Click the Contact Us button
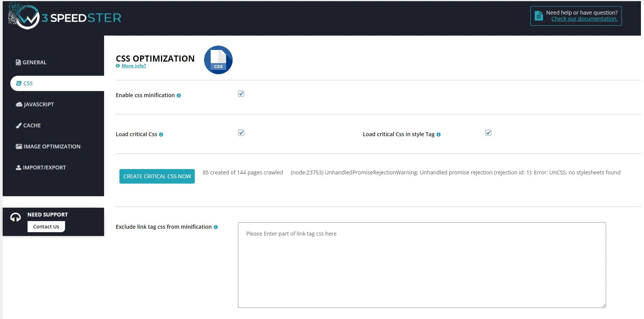 click(x=46, y=226)
